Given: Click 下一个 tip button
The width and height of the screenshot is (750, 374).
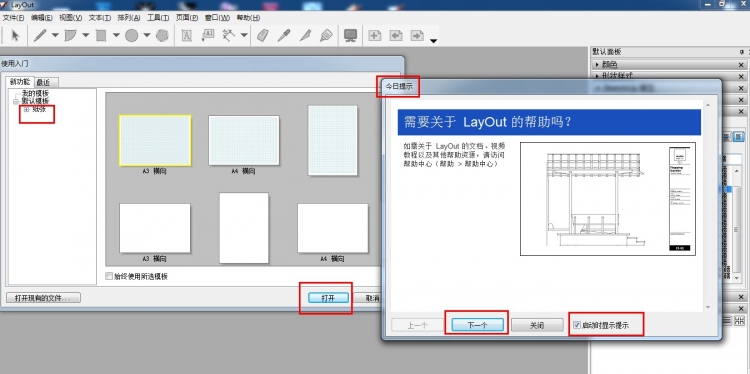Looking at the screenshot, I should [x=477, y=325].
